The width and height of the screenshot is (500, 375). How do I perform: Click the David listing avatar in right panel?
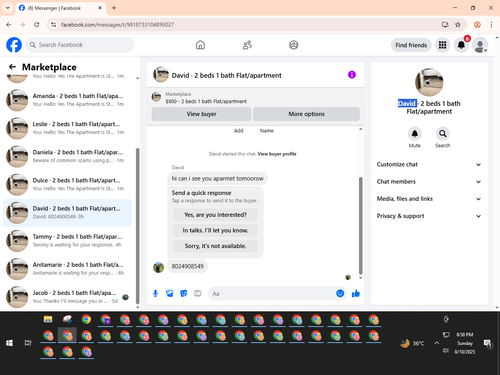click(429, 82)
